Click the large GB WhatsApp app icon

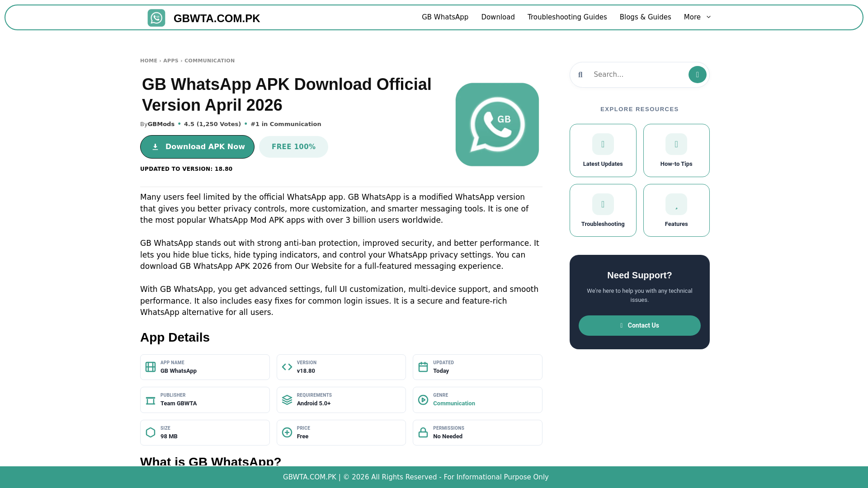coord(497,124)
